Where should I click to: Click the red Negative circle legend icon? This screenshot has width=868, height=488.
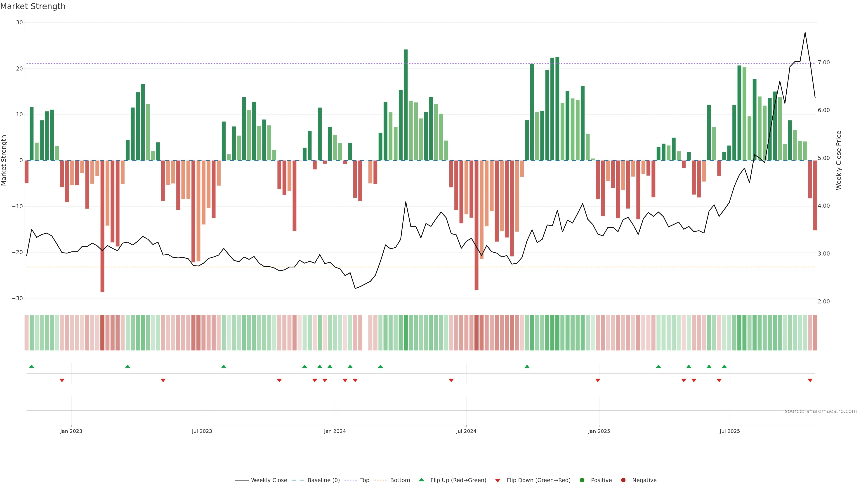coord(623,480)
